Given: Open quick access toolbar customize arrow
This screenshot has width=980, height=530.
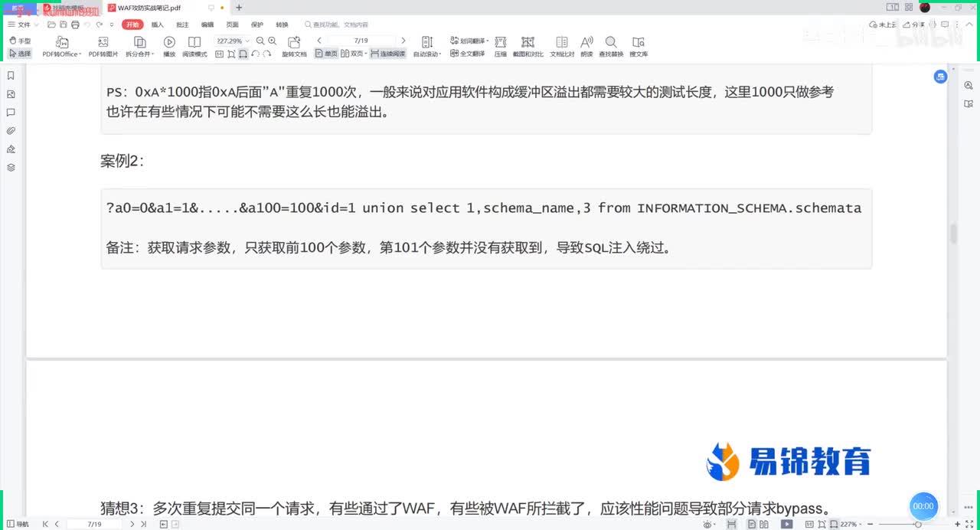Looking at the screenshot, I should (113, 25).
